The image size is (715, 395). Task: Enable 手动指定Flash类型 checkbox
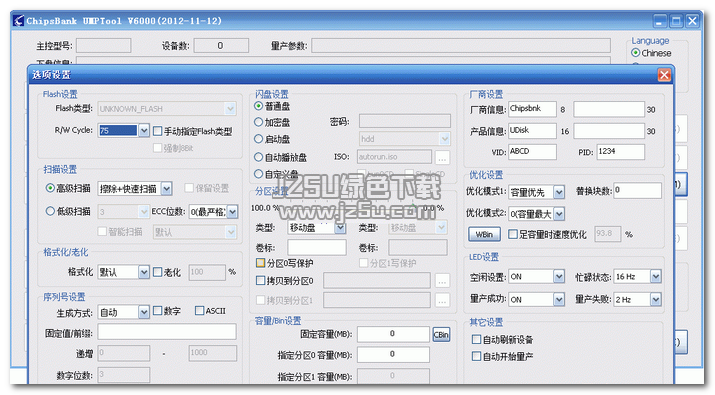(x=158, y=131)
